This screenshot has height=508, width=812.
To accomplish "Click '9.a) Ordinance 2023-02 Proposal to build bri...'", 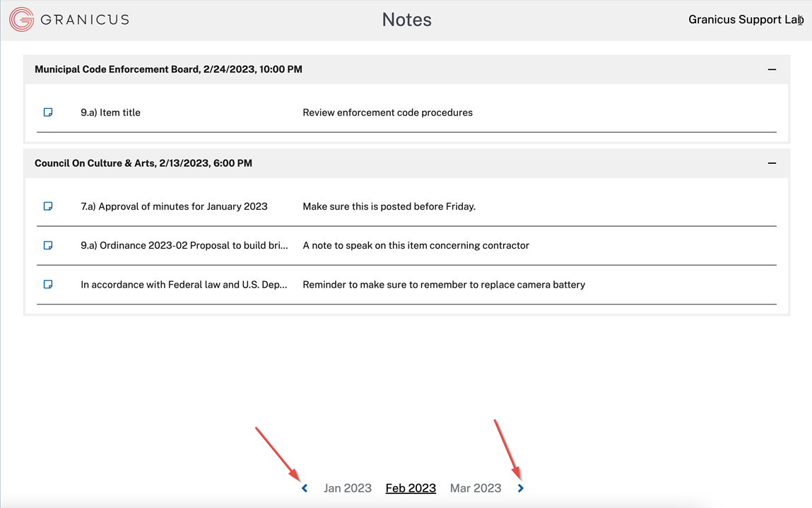I will [x=184, y=245].
